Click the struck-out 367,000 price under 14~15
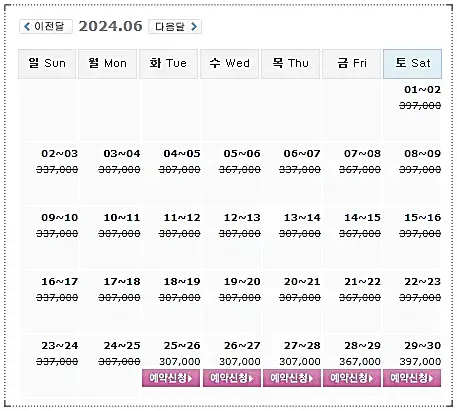The width and height of the screenshot is (457, 411). [360, 234]
